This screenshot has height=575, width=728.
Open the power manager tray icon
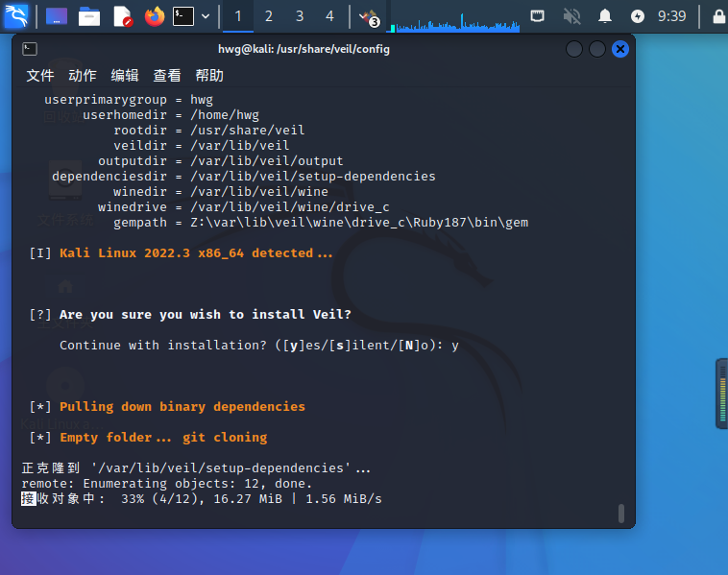pos(638,16)
